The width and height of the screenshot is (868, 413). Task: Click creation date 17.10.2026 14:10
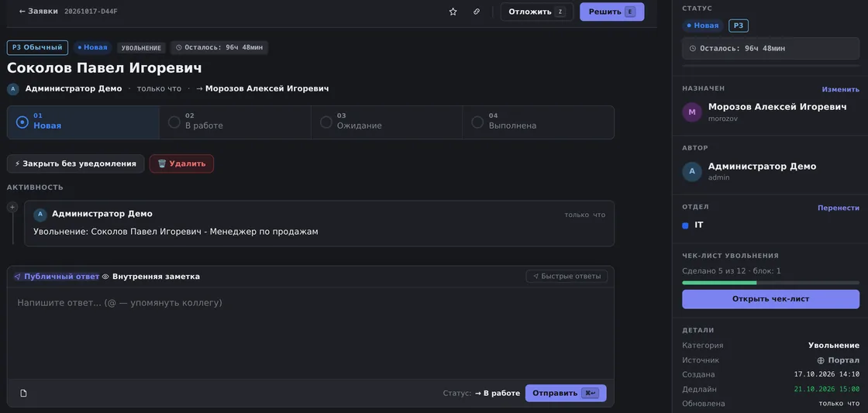point(827,374)
